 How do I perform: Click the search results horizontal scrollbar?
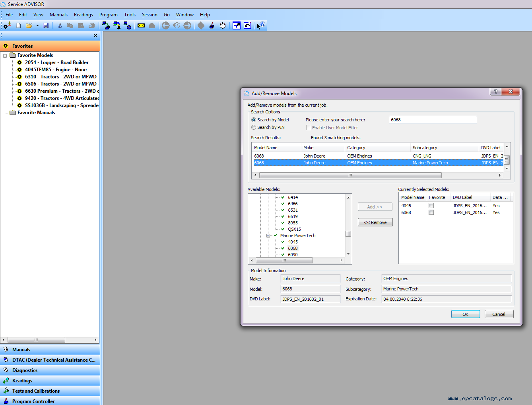pos(350,175)
